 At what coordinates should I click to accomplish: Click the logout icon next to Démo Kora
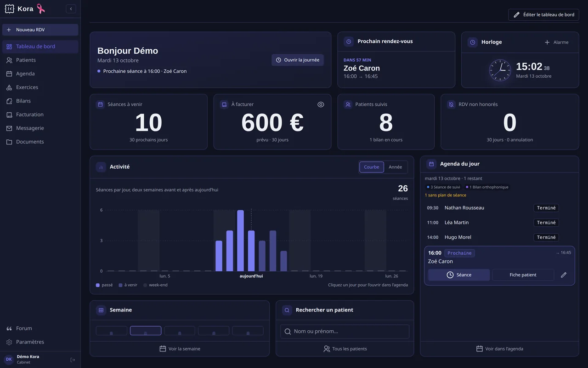[x=73, y=360]
